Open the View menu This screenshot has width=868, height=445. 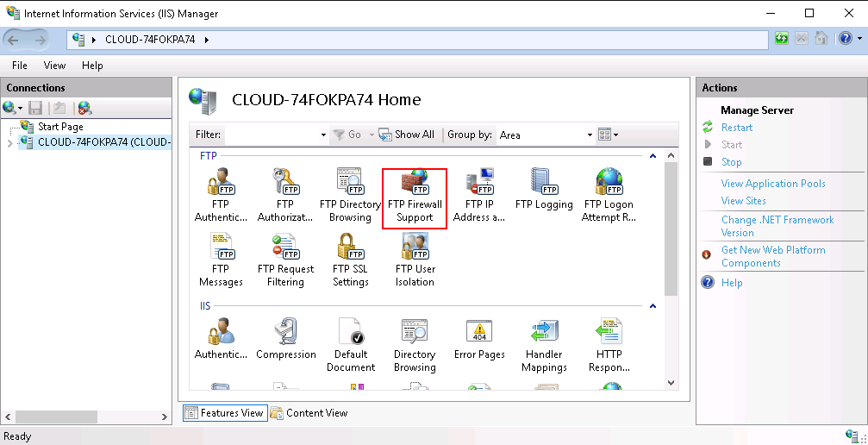[54, 66]
